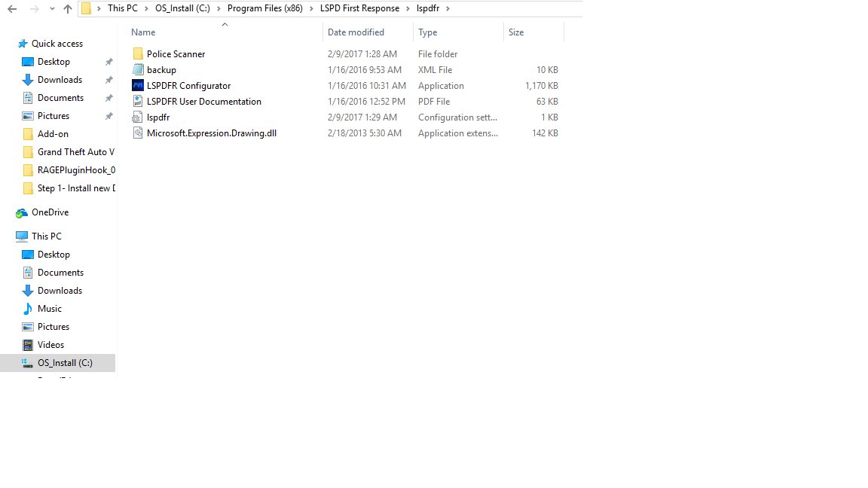Open pinned Pictures under Quick access
Image resolution: width=868 pixels, height=488 pixels.
53,116
